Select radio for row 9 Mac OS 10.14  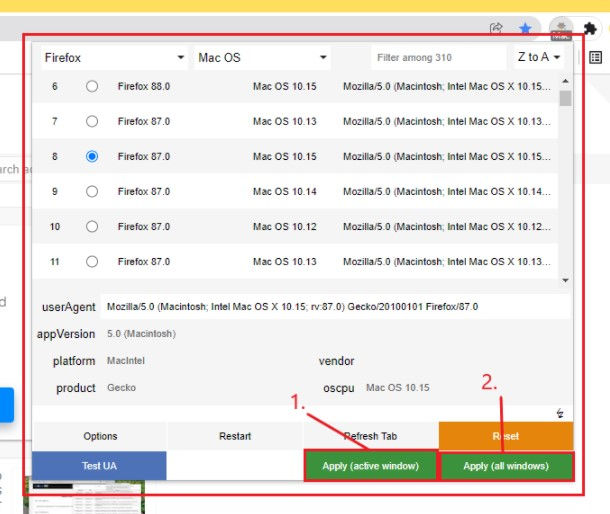click(x=92, y=191)
